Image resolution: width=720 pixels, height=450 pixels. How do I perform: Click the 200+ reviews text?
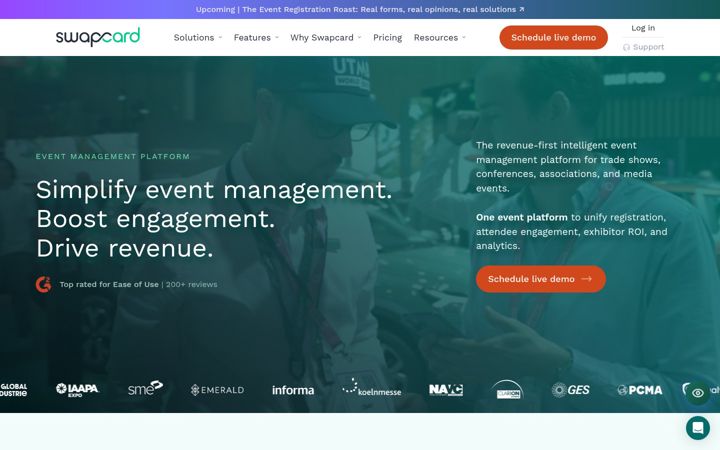(191, 284)
